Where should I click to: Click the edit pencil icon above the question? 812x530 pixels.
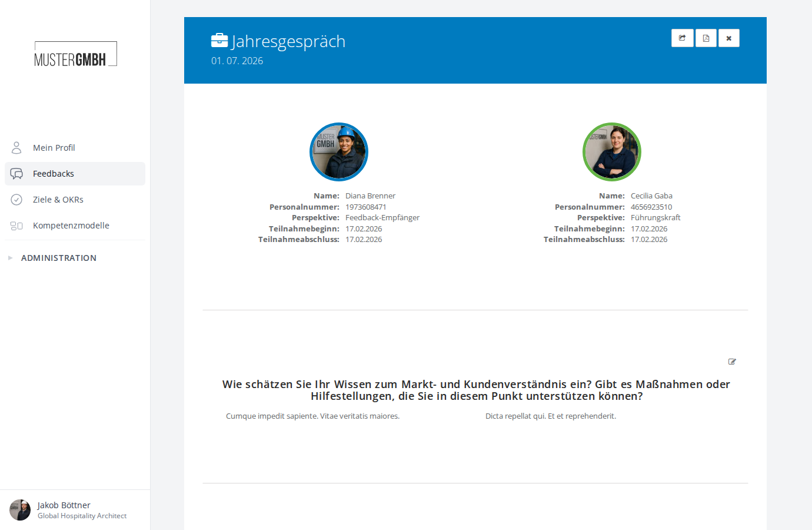(x=732, y=362)
